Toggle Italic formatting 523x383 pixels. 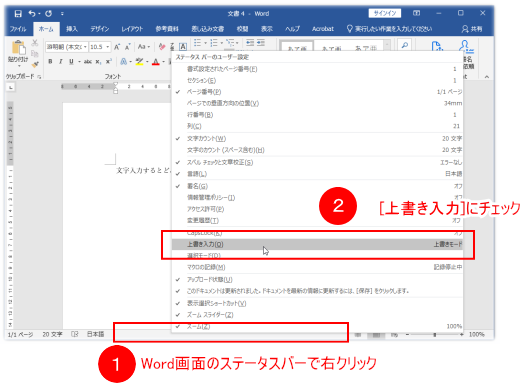(61, 62)
